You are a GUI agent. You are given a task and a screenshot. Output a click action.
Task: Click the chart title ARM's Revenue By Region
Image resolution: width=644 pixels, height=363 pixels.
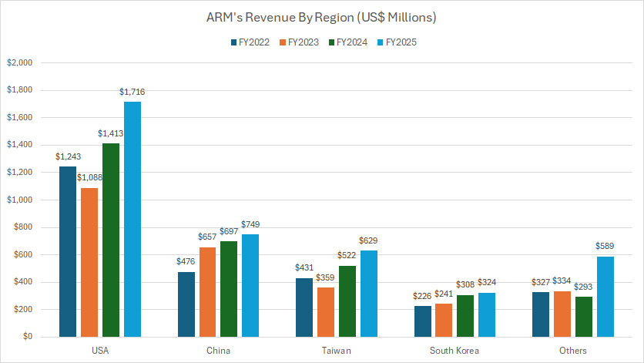point(321,17)
